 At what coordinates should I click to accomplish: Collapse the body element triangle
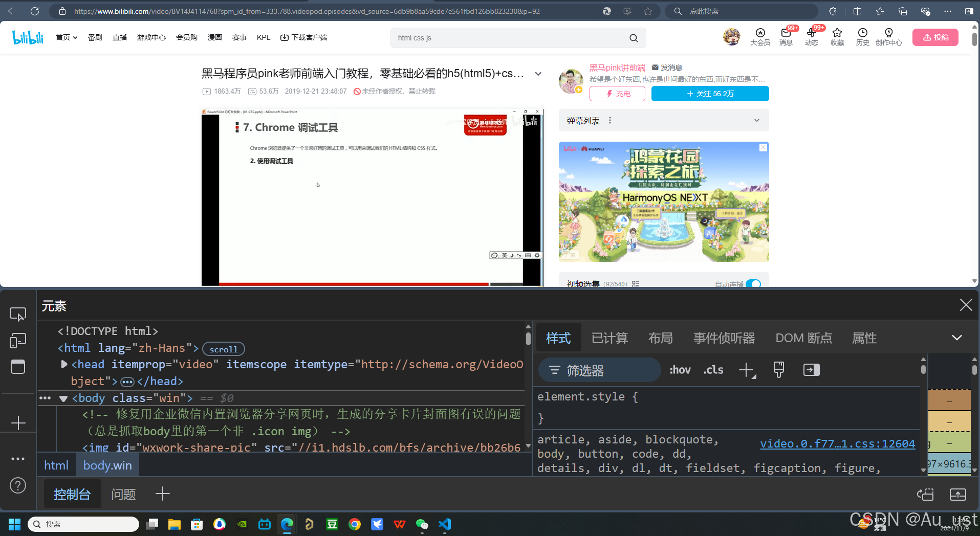(x=63, y=398)
